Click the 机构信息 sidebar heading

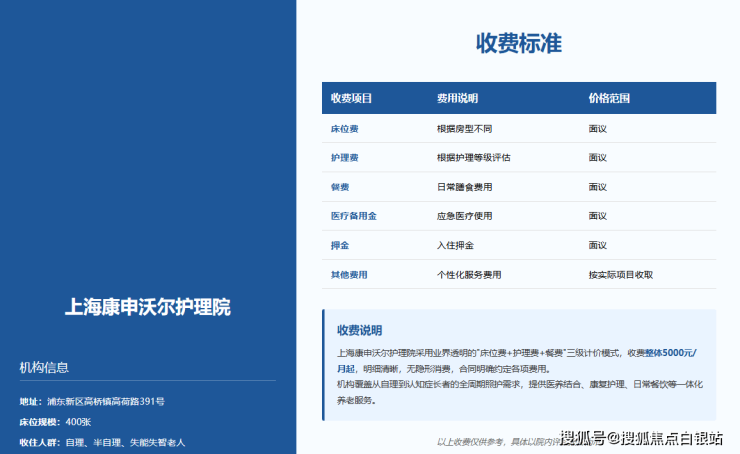[44, 367]
